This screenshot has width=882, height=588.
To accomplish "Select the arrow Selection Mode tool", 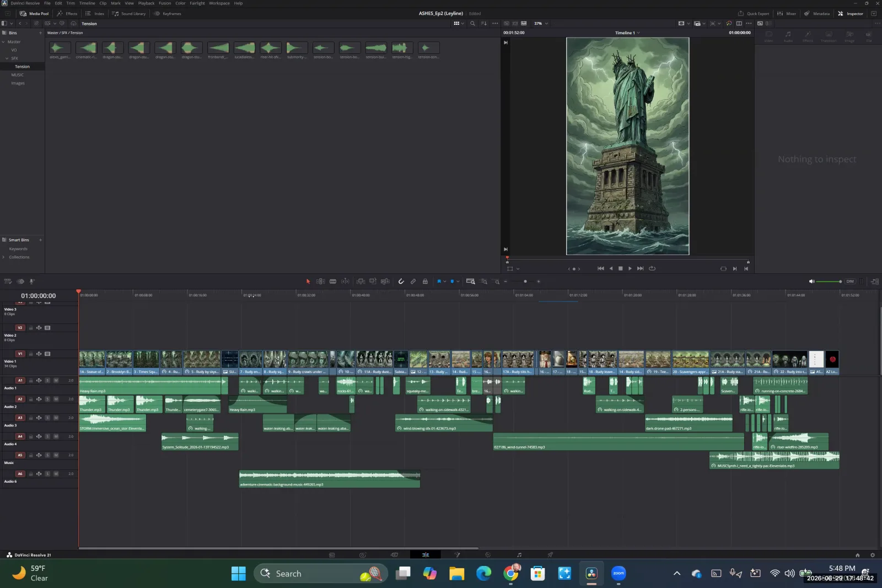I will coord(308,282).
